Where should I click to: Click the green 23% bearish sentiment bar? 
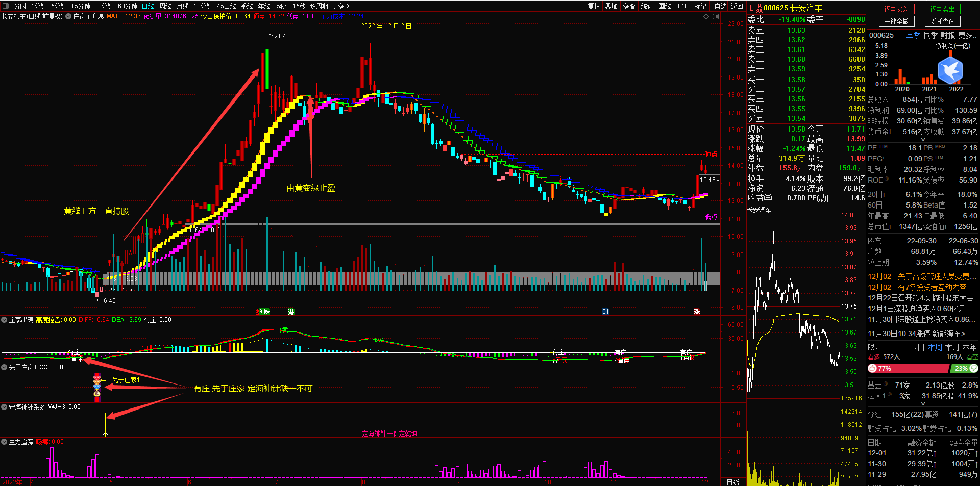[965, 368]
